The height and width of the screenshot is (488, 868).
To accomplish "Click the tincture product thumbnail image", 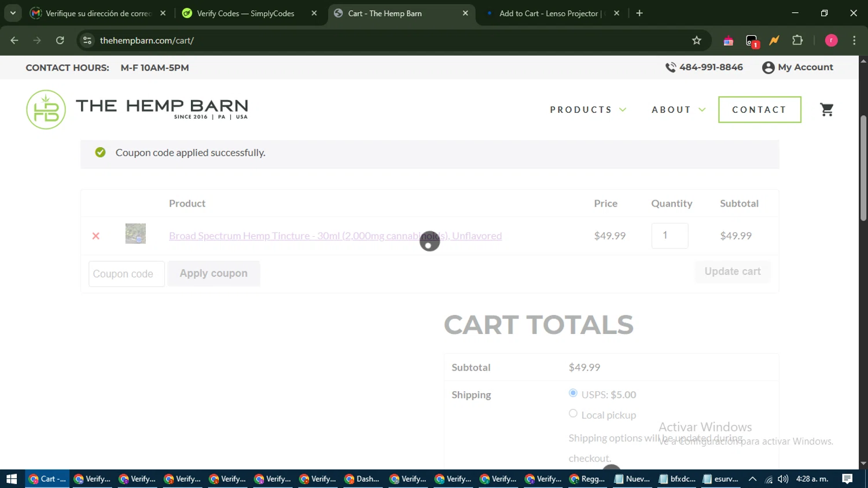I will click(x=135, y=233).
